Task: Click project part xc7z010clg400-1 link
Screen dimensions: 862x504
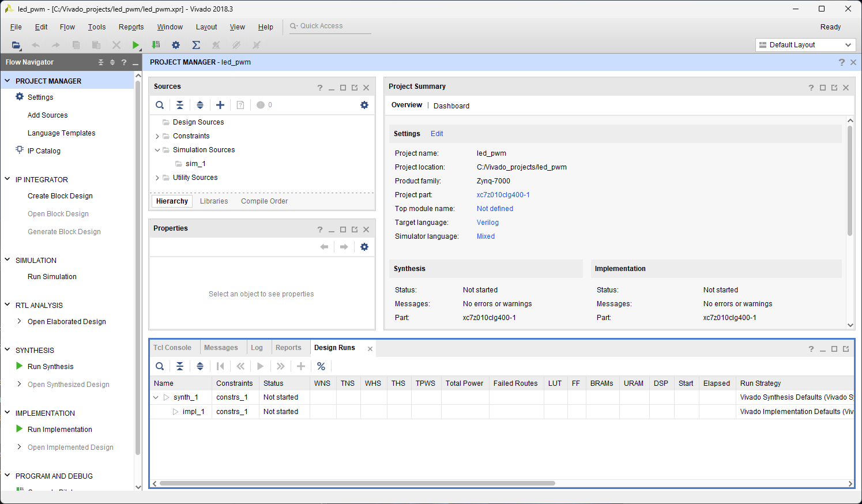Action: coord(503,195)
